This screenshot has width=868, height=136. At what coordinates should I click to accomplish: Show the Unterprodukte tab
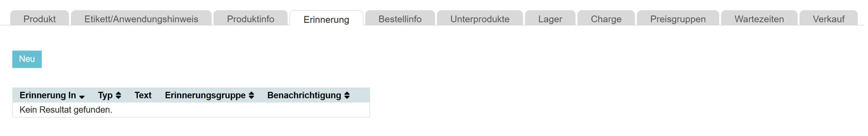(x=480, y=19)
